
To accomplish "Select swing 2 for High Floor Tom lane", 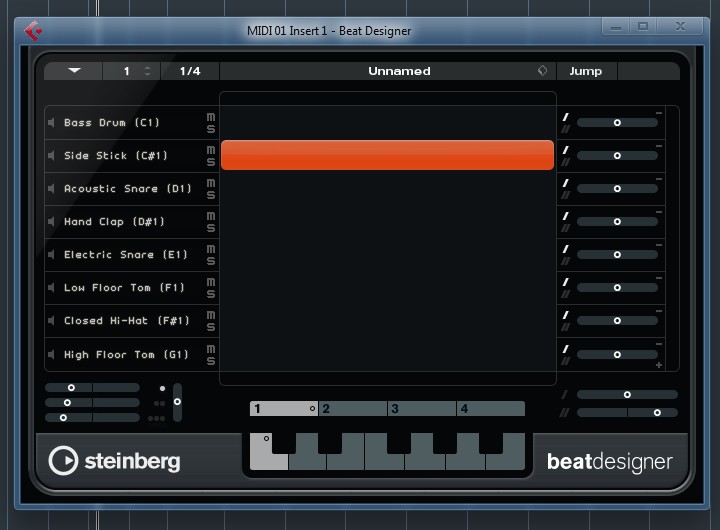I will pos(566,361).
